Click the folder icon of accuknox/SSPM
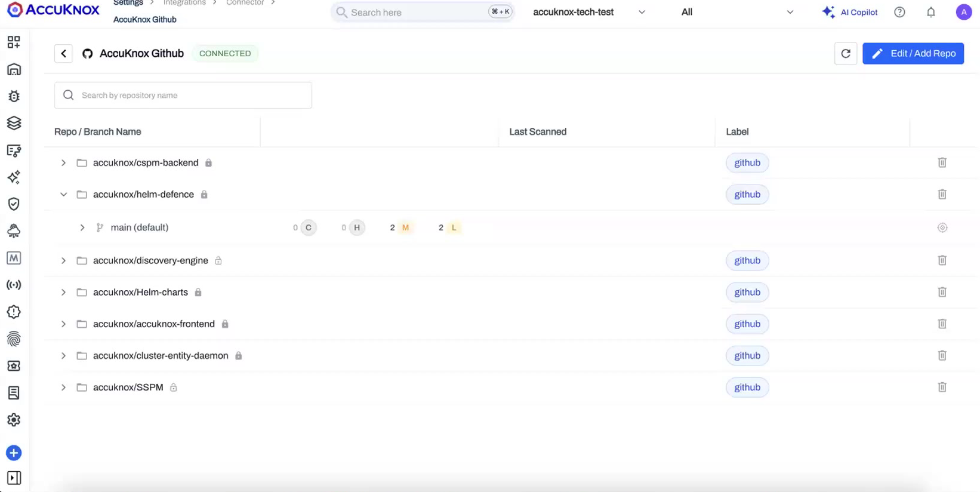The height and width of the screenshot is (492, 980). point(82,388)
